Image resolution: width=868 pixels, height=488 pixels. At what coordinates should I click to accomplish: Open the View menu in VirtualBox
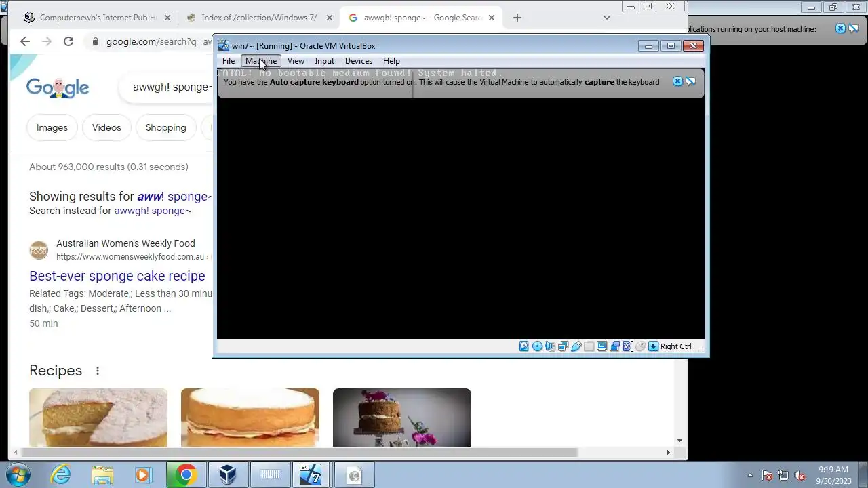(296, 61)
